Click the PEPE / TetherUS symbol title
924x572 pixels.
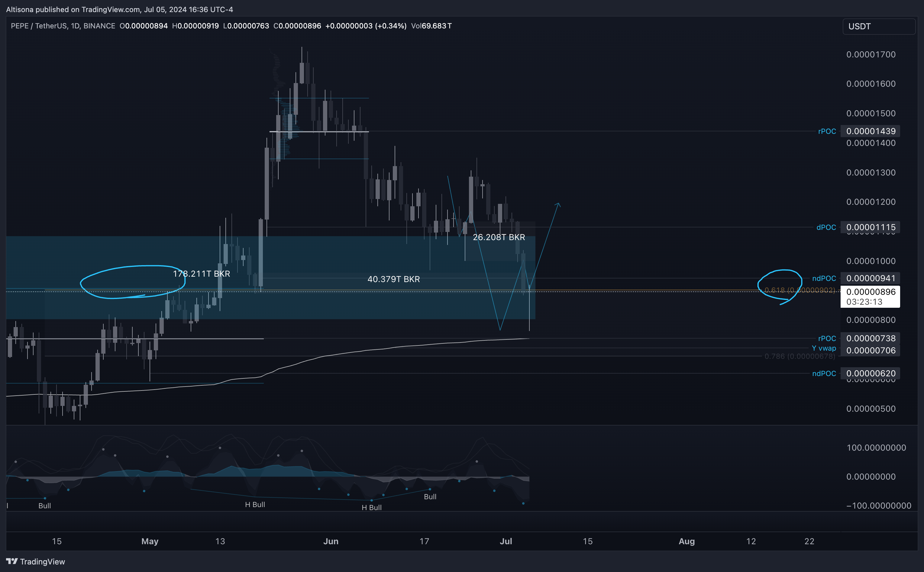(x=63, y=26)
